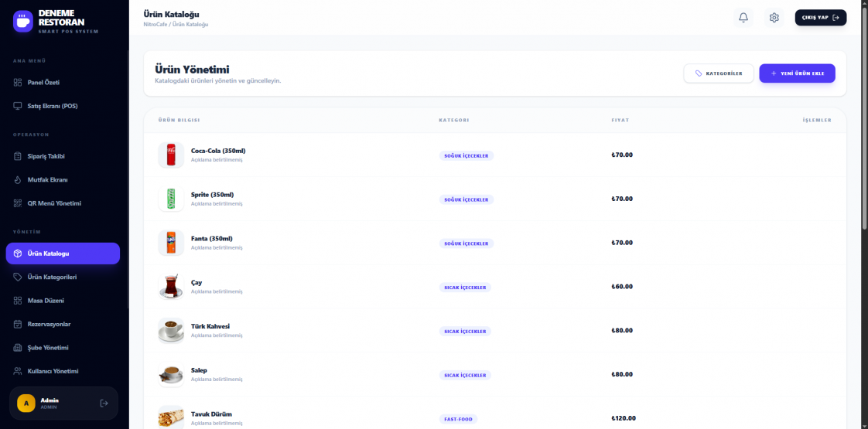Viewport: 868px width, 429px height.
Task: Click the logout arrow icon beside Admin
Action: pyautogui.click(x=104, y=403)
